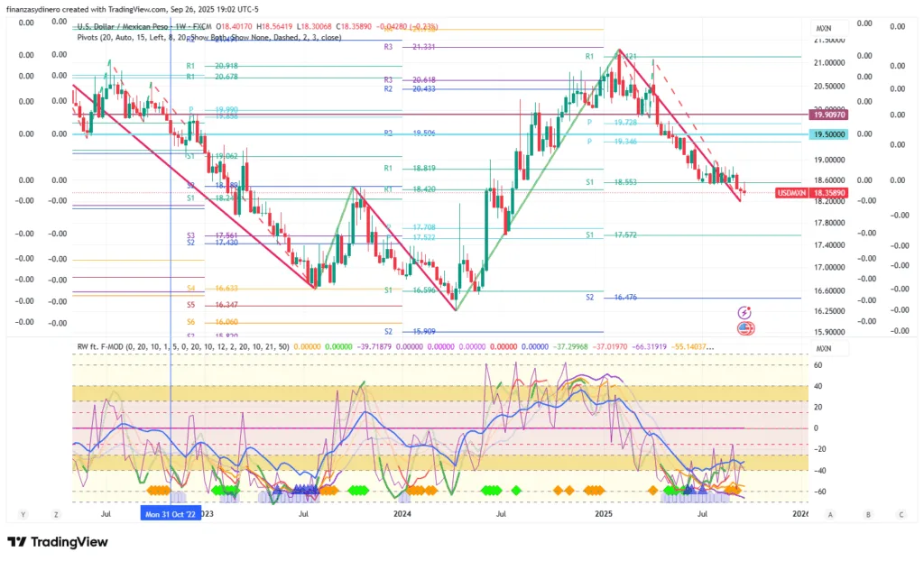The image size is (924, 561).
Task: Click the TradingView logo at bottom left
Action: [57, 542]
